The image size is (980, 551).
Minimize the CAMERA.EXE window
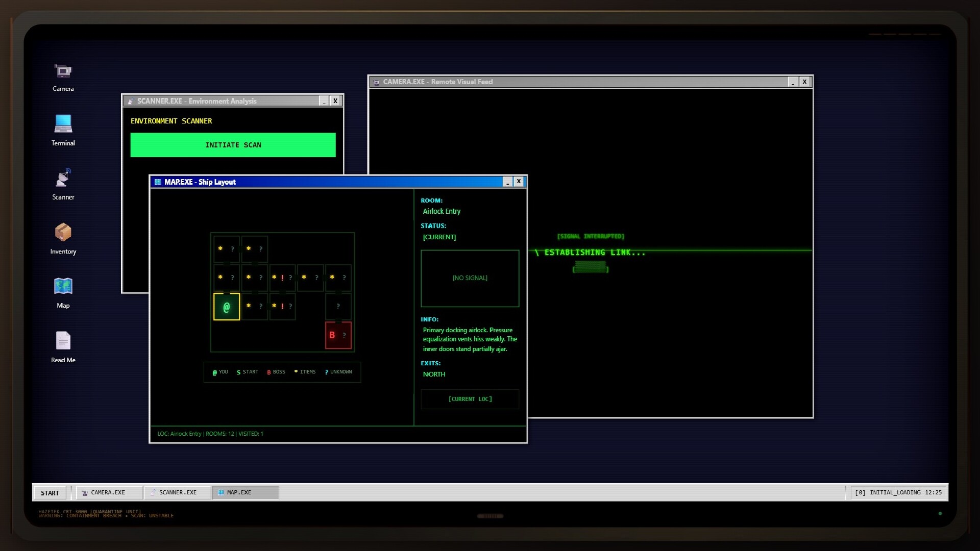tap(792, 82)
